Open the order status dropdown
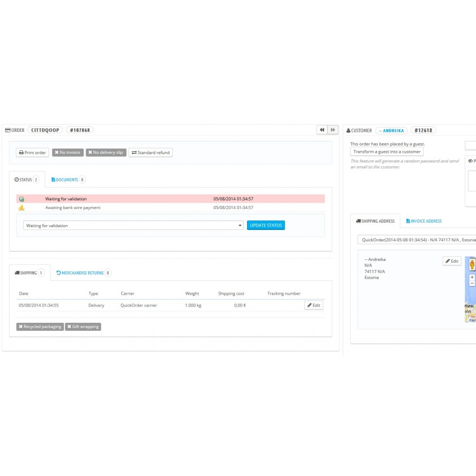The image size is (476, 476). point(133,225)
